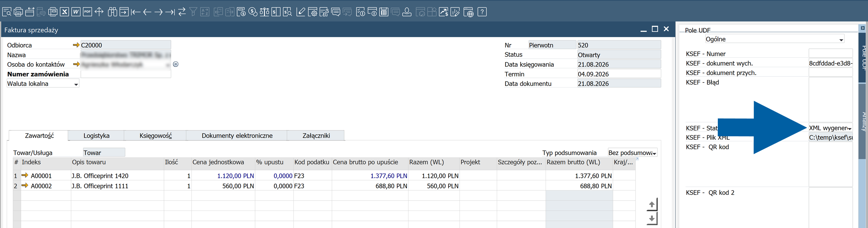The width and height of the screenshot is (868, 228).
Task: Click the Print icon in the toolbar
Action: (x=18, y=12)
